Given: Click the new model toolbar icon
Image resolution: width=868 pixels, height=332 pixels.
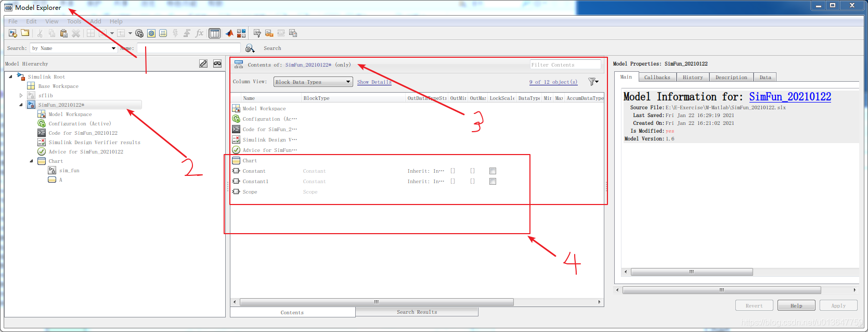Looking at the screenshot, I should click(13, 33).
